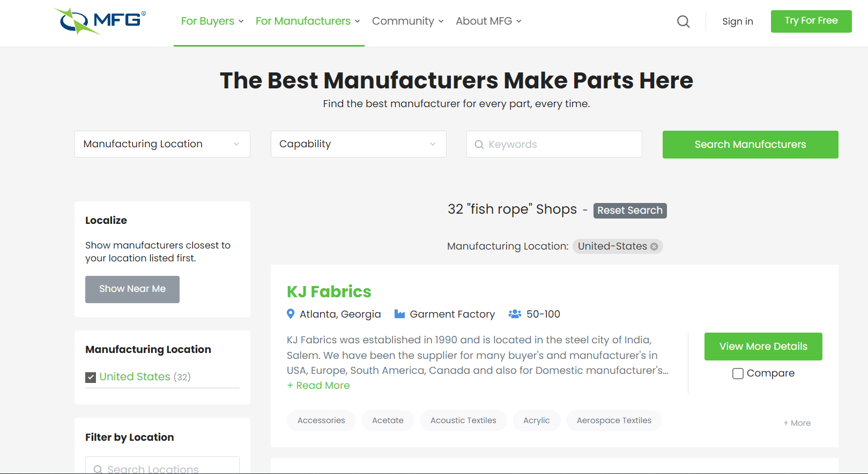This screenshot has width=868, height=474.
Task: Click Search Manufacturers button
Action: (751, 145)
